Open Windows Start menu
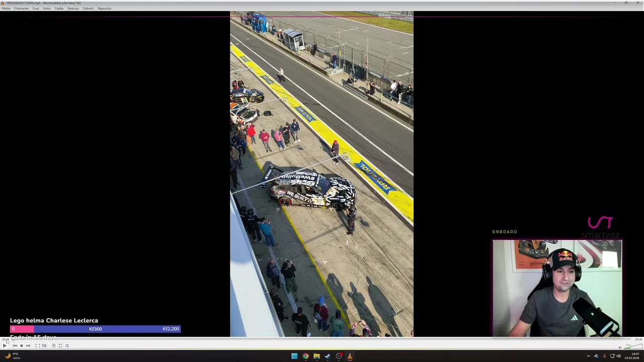644x362 pixels. tap(294, 356)
